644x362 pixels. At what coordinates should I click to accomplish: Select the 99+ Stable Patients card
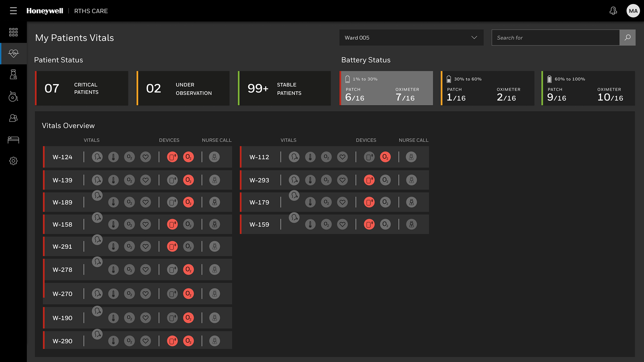pyautogui.click(x=284, y=88)
